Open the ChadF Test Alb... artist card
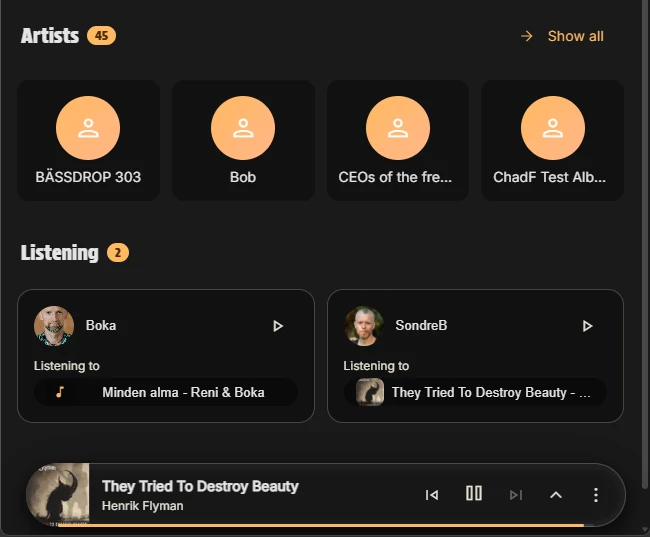 (x=552, y=141)
